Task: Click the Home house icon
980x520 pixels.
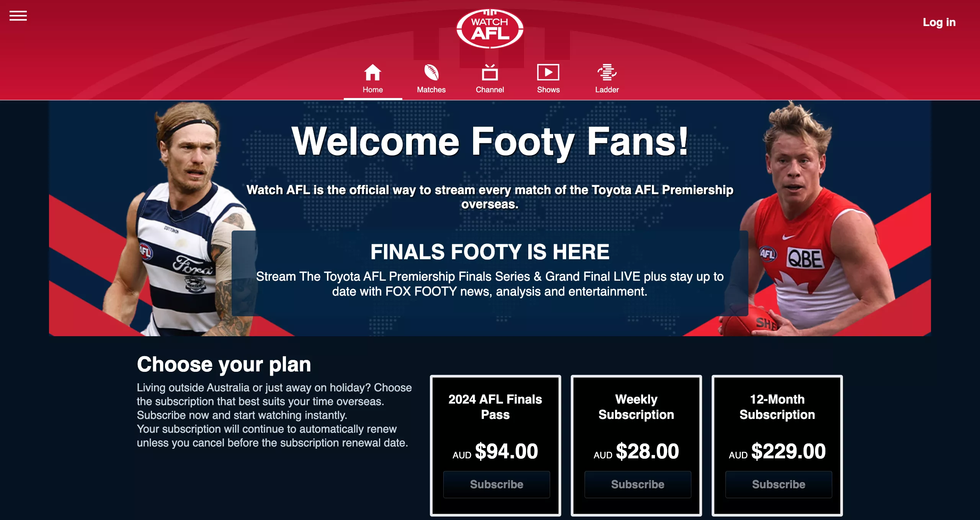Action: point(372,72)
